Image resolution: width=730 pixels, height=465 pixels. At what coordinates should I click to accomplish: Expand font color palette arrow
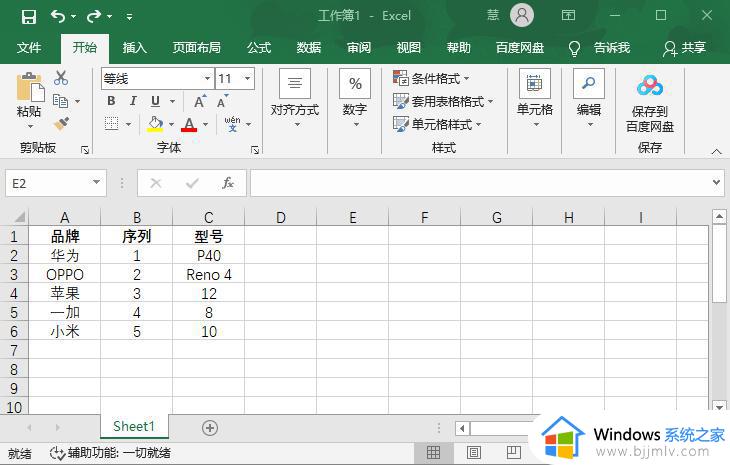[205, 124]
